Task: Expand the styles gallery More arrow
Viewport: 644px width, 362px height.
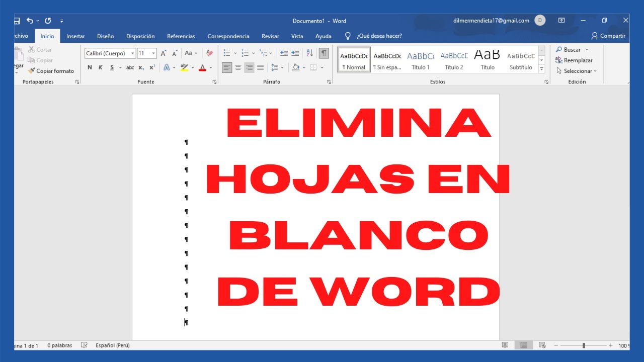Action: coord(542,69)
